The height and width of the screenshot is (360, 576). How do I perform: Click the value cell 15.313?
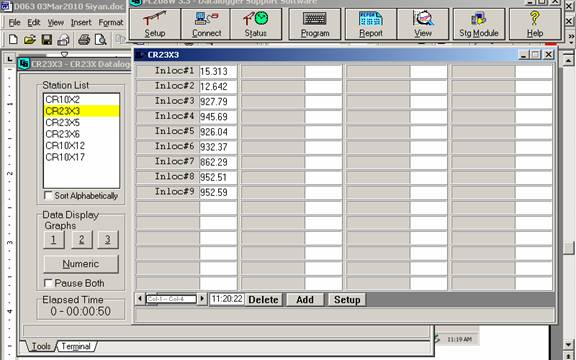[218, 71]
